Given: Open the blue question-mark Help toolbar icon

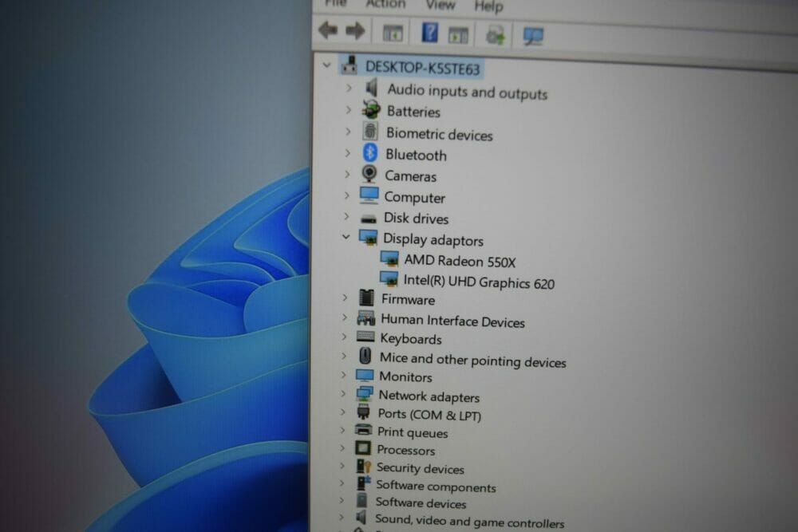Looking at the screenshot, I should point(429,33).
